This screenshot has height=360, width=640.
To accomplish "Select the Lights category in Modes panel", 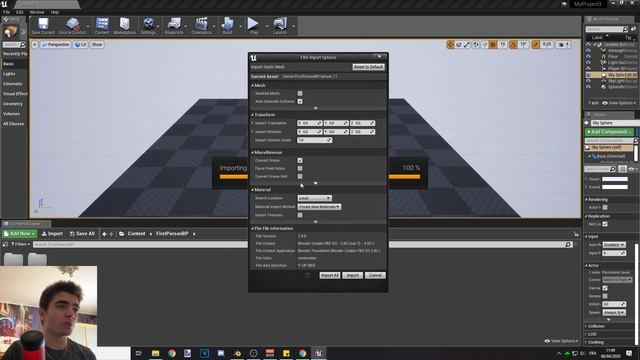I will [9, 74].
